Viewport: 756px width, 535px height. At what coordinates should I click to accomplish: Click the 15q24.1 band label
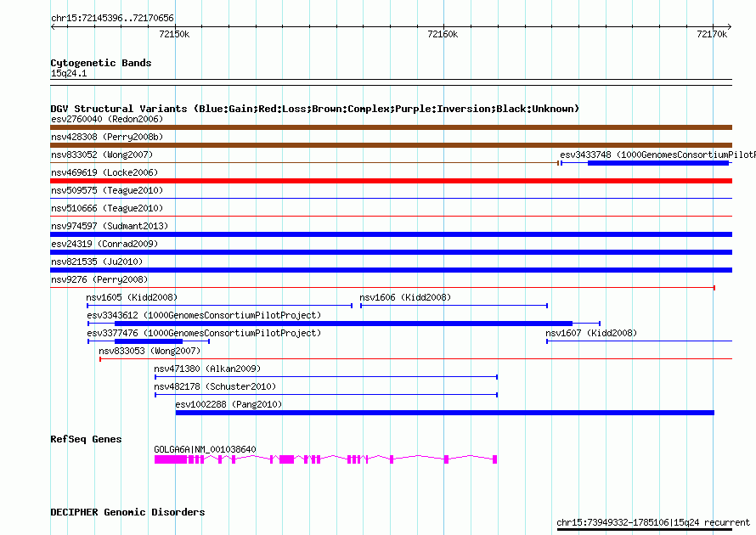(69, 73)
